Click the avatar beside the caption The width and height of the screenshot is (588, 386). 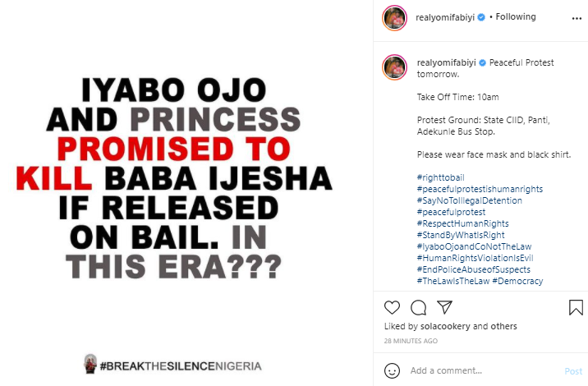click(394, 67)
